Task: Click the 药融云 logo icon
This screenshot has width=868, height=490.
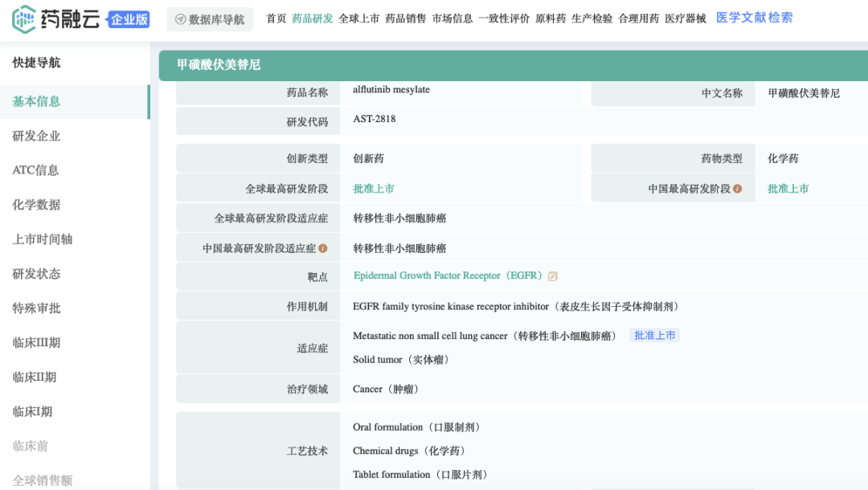Action: [24, 18]
